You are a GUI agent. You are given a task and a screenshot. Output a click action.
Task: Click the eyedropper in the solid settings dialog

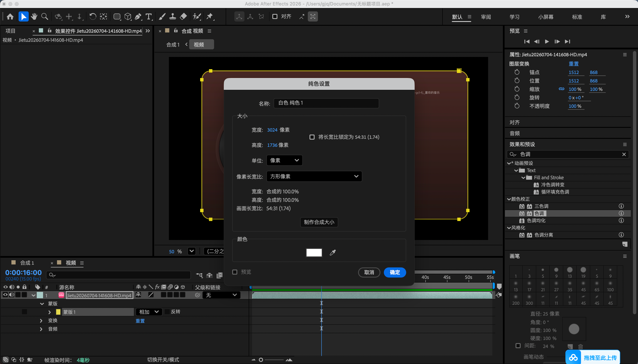coord(333,252)
